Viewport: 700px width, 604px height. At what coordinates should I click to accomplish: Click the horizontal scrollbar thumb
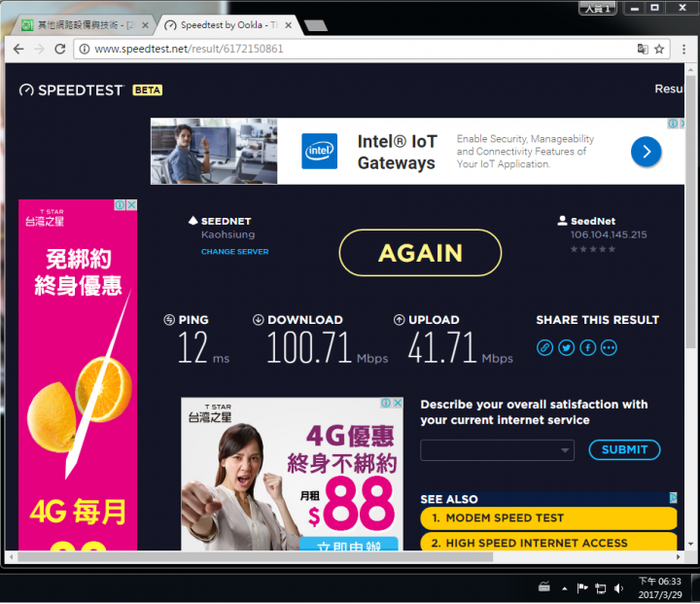pyautogui.click(x=255, y=557)
